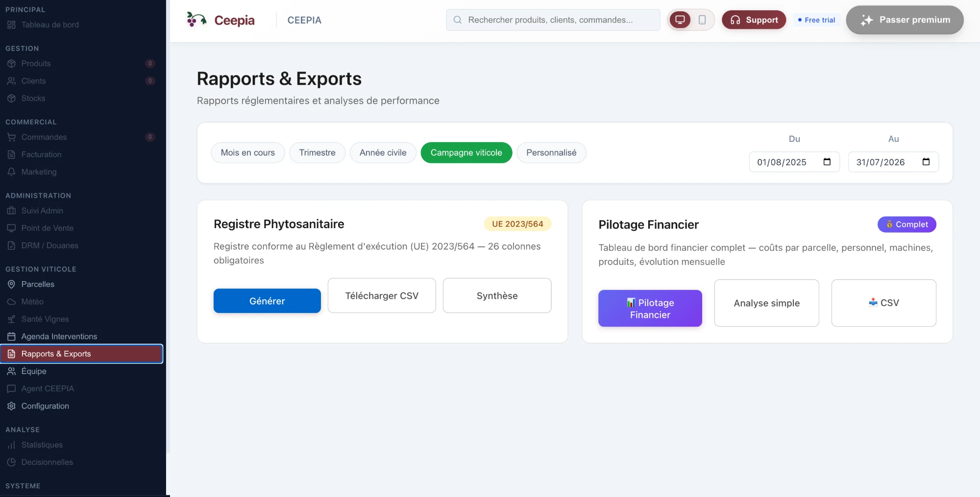Click the Parcelles map pin icon
This screenshot has height=497, width=980.
11,284
